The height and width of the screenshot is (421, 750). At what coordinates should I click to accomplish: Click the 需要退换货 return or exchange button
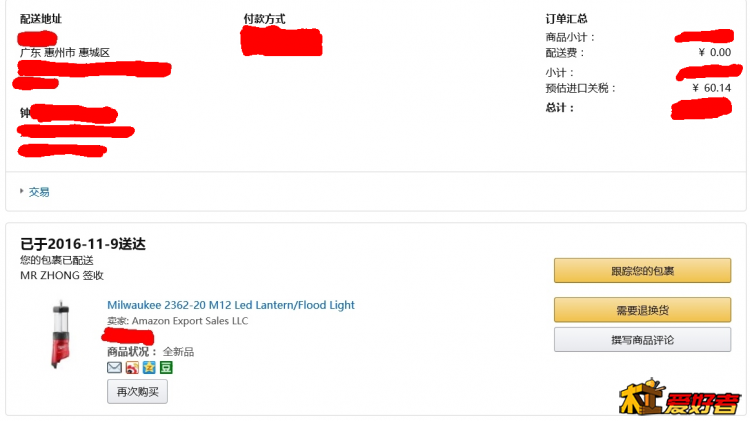643,310
